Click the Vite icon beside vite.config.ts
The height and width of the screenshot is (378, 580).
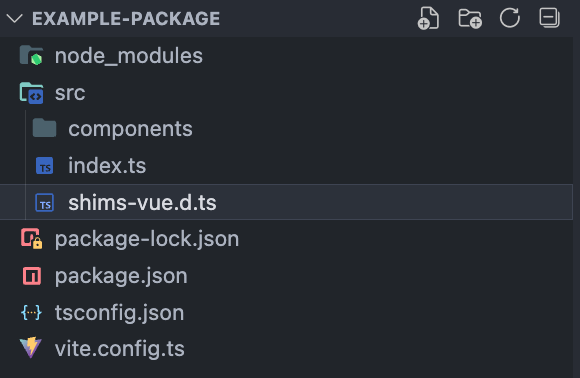[x=31, y=348]
